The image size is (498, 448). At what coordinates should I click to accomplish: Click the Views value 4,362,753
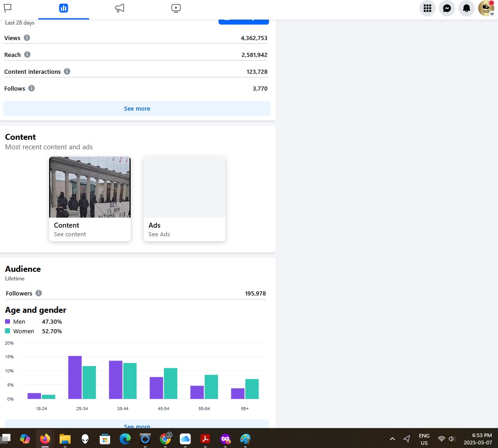[x=254, y=38]
